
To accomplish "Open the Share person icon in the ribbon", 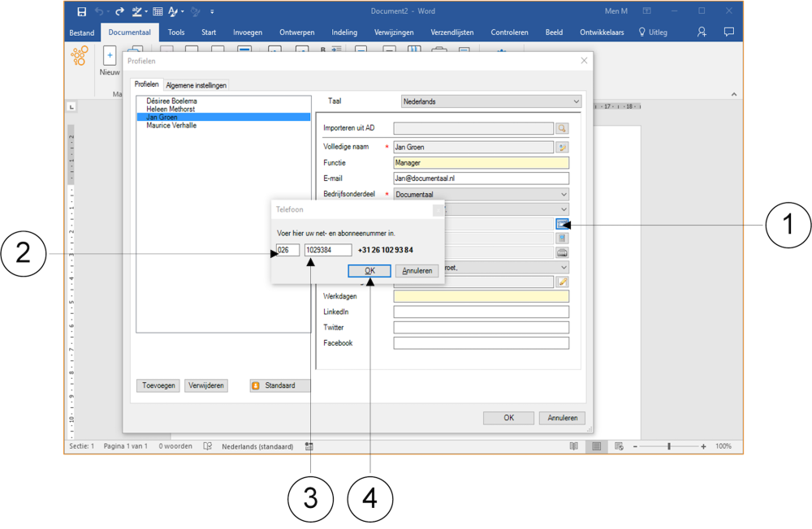I will click(x=702, y=32).
